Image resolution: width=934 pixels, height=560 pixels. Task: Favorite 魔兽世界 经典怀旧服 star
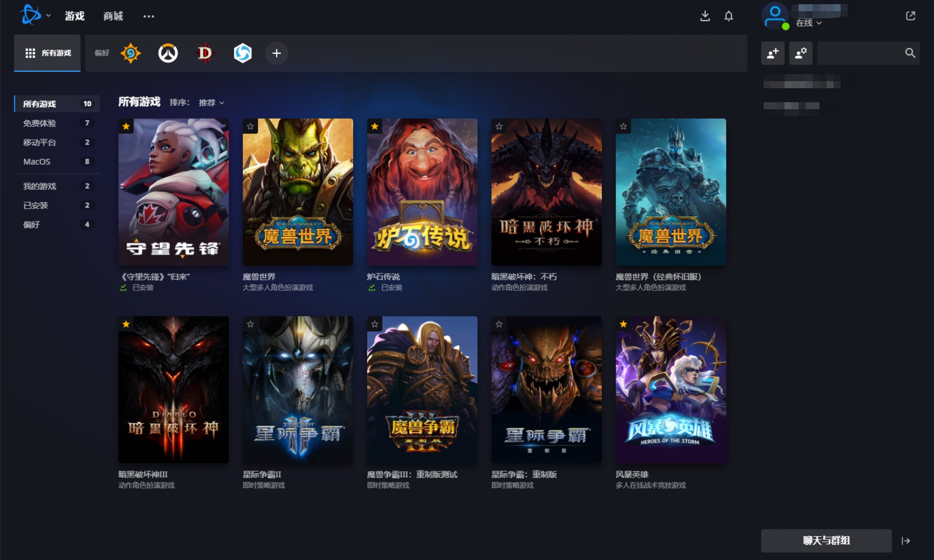pos(623,126)
